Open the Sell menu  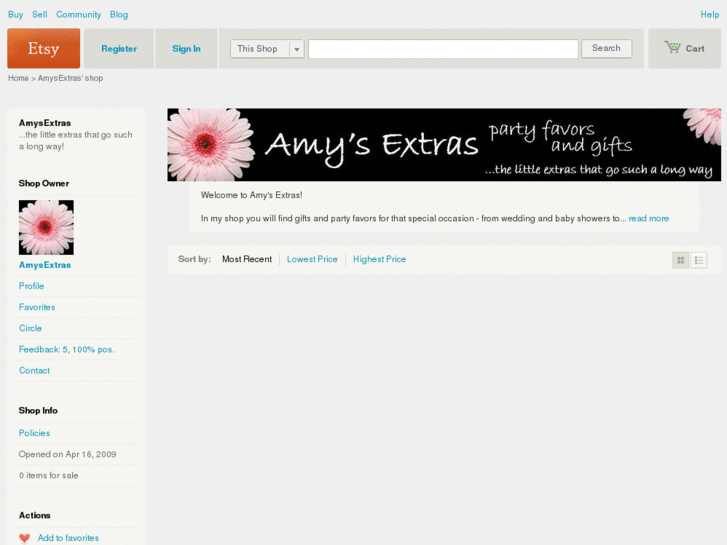point(40,14)
